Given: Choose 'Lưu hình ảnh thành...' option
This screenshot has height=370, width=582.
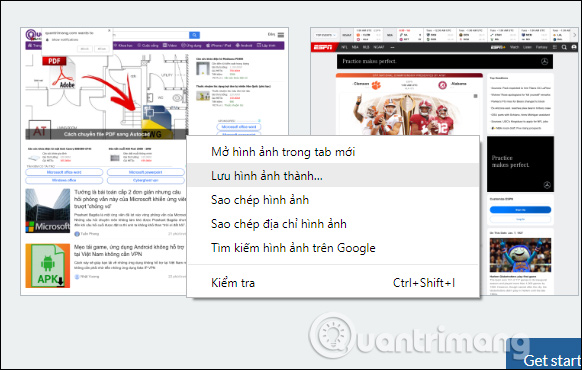Looking at the screenshot, I should coord(333,176).
